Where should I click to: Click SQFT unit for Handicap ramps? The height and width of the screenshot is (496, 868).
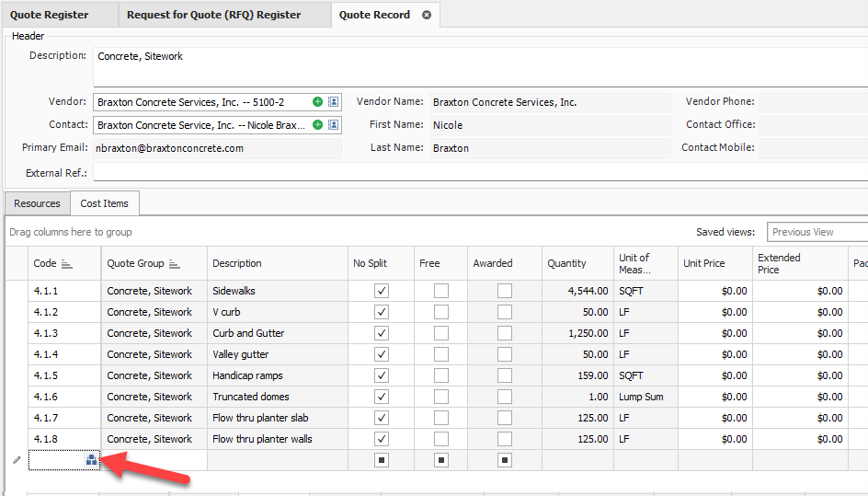coord(645,375)
